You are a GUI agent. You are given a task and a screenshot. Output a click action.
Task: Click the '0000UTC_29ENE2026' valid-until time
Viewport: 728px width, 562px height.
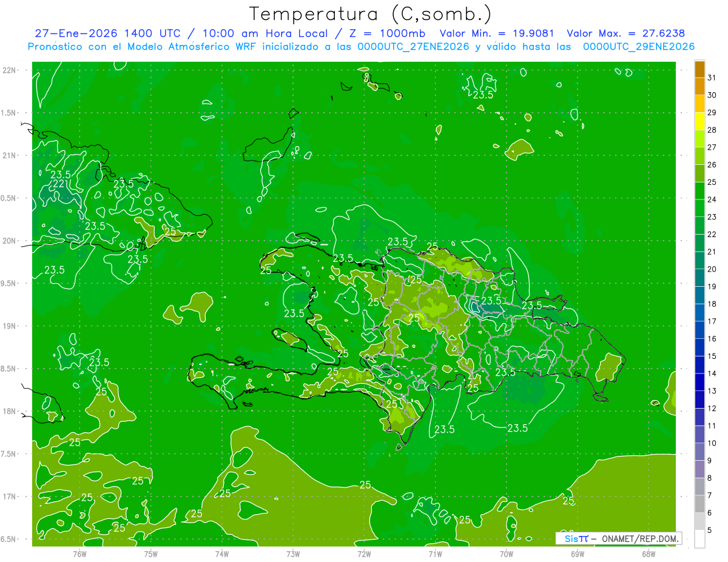(x=638, y=47)
